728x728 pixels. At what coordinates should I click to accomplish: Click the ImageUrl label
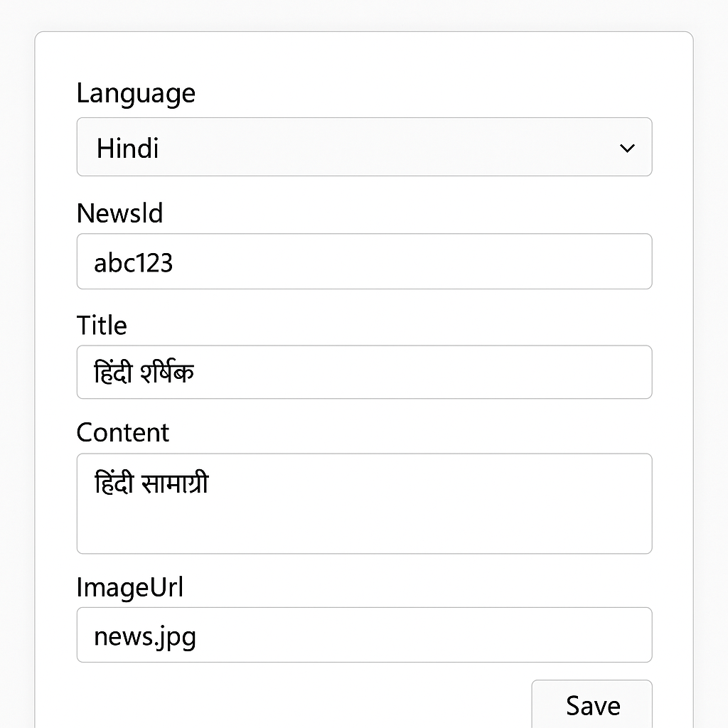(130, 587)
